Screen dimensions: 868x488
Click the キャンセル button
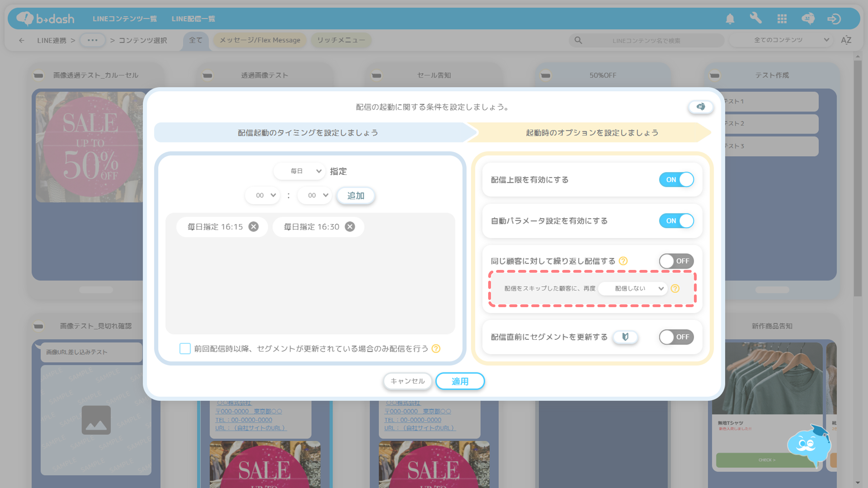click(x=407, y=381)
